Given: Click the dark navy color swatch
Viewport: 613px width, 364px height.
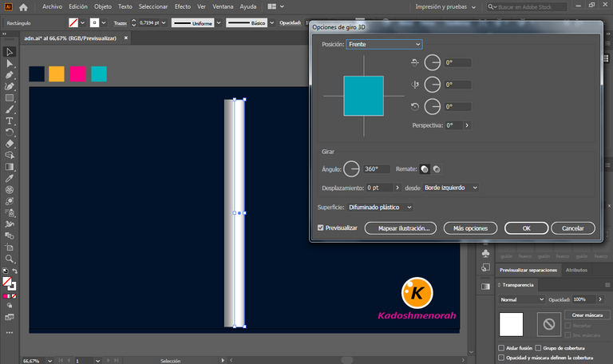Looking at the screenshot, I should pyautogui.click(x=37, y=74).
